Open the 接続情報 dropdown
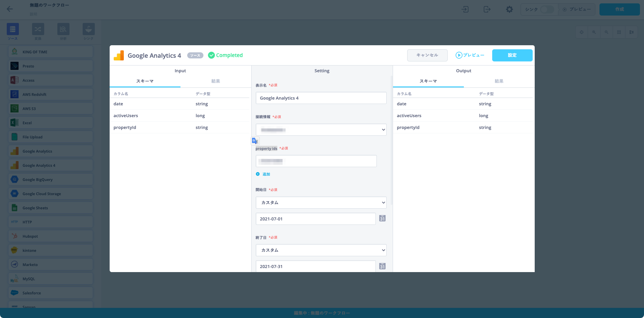Screen dimensions: 644x318 [x=321, y=130]
